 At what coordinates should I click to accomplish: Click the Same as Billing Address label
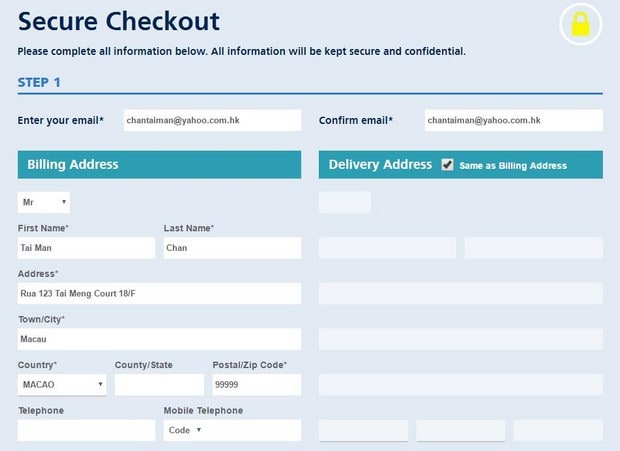point(513,166)
